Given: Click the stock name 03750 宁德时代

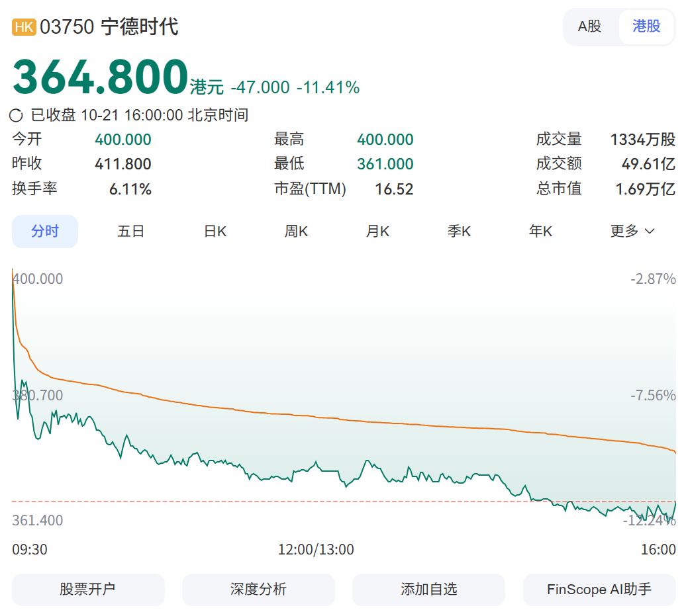Looking at the screenshot, I should (x=109, y=26).
